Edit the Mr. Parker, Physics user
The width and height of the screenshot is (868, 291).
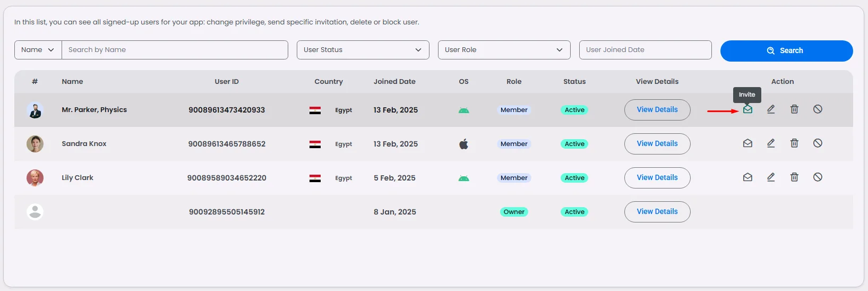point(771,109)
